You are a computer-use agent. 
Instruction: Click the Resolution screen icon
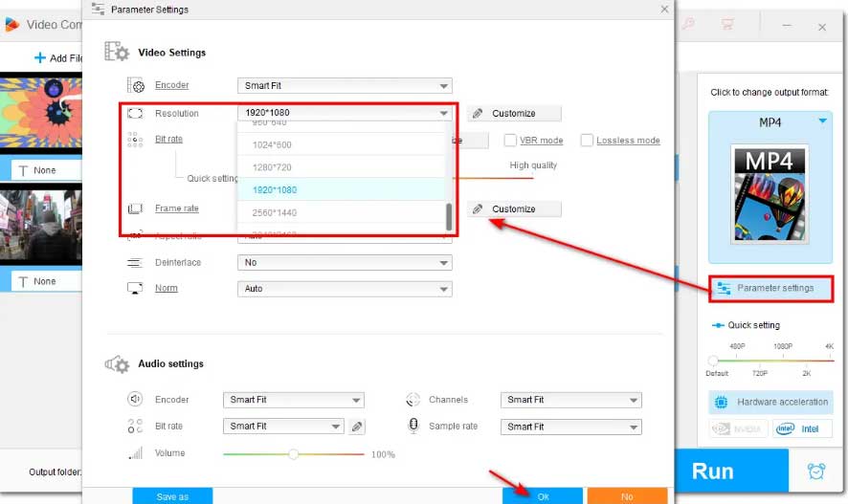(x=135, y=114)
